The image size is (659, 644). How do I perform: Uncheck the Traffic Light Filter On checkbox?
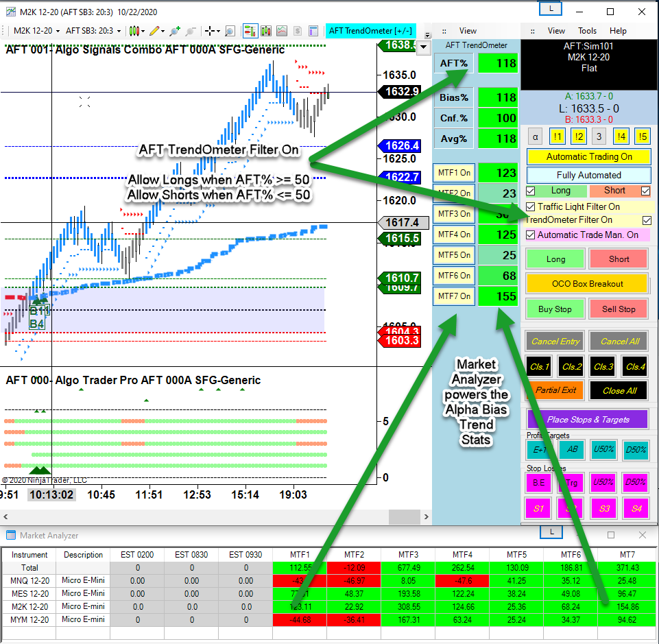point(530,206)
